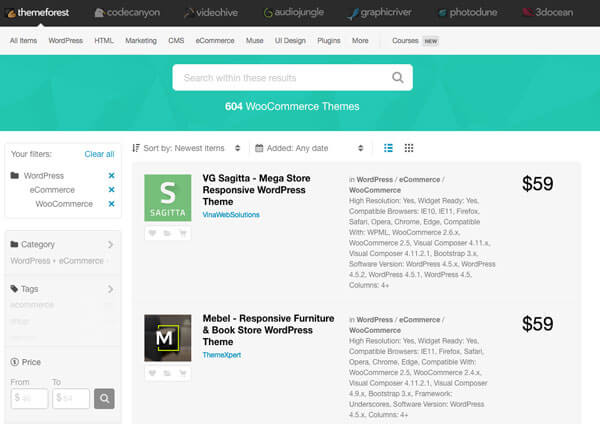
Task: Open the Plugins category menu
Action: pyautogui.click(x=329, y=41)
